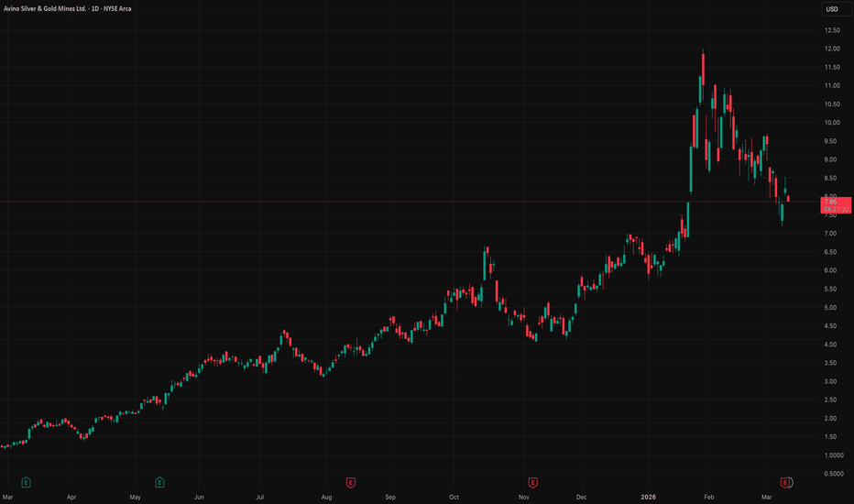The image size is (854, 504).
Task: Select the tall red candle at the 12.00 peak
Action: (x=703, y=68)
